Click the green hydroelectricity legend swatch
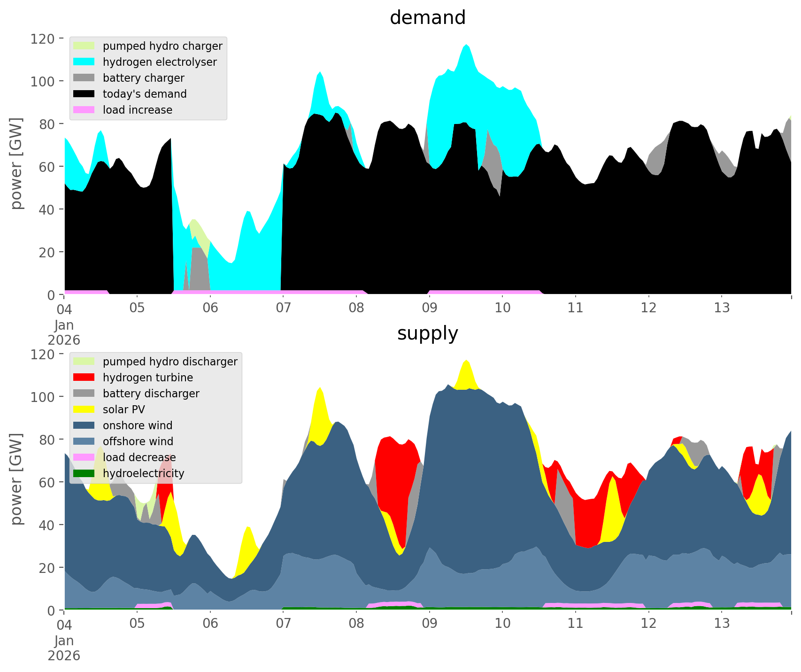Screen dimensions: 801x672 (x=84, y=473)
